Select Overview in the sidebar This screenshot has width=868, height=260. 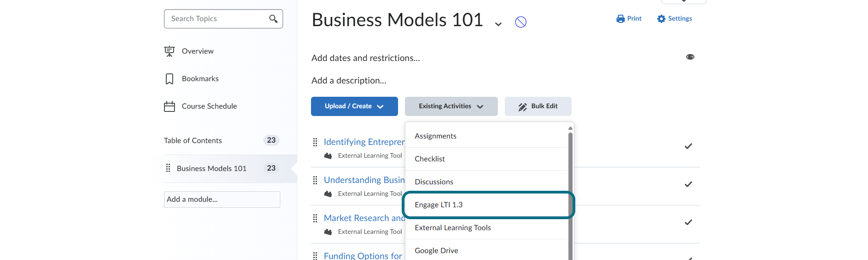point(197,51)
